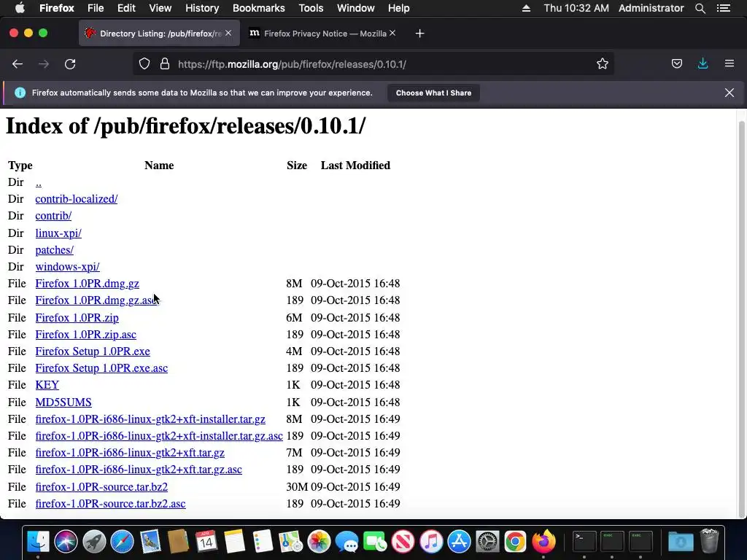
Task: Reload the current page
Action: [x=70, y=64]
